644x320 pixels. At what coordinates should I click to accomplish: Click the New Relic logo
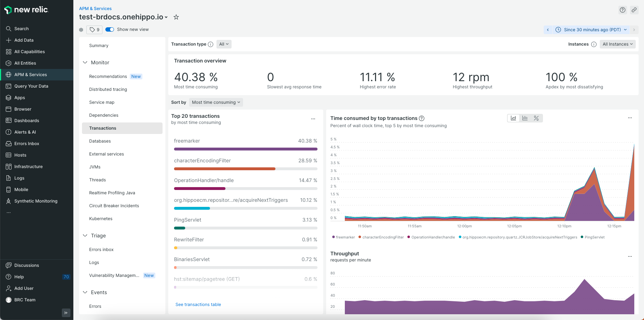coord(26,10)
